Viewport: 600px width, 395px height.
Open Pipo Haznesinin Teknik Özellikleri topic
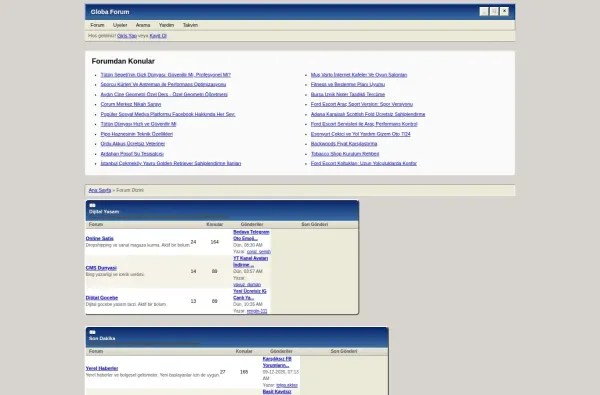tap(137, 134)
